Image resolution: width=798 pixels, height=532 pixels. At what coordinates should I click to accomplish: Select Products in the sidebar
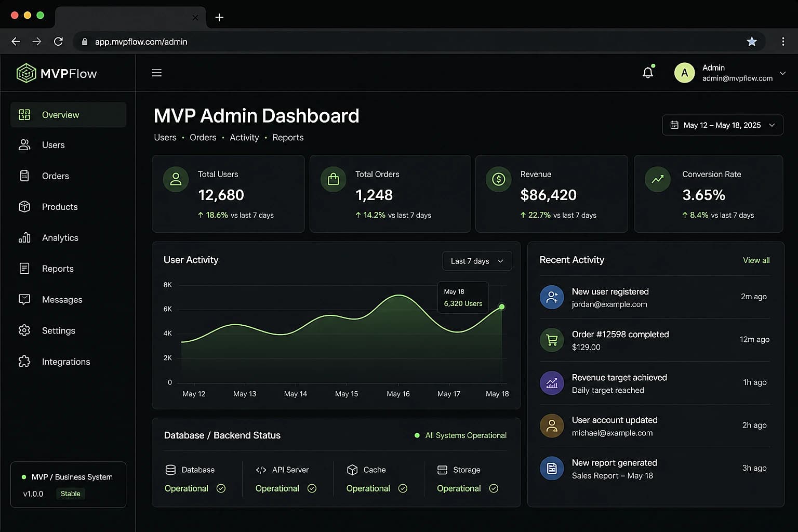click(68, 207)
